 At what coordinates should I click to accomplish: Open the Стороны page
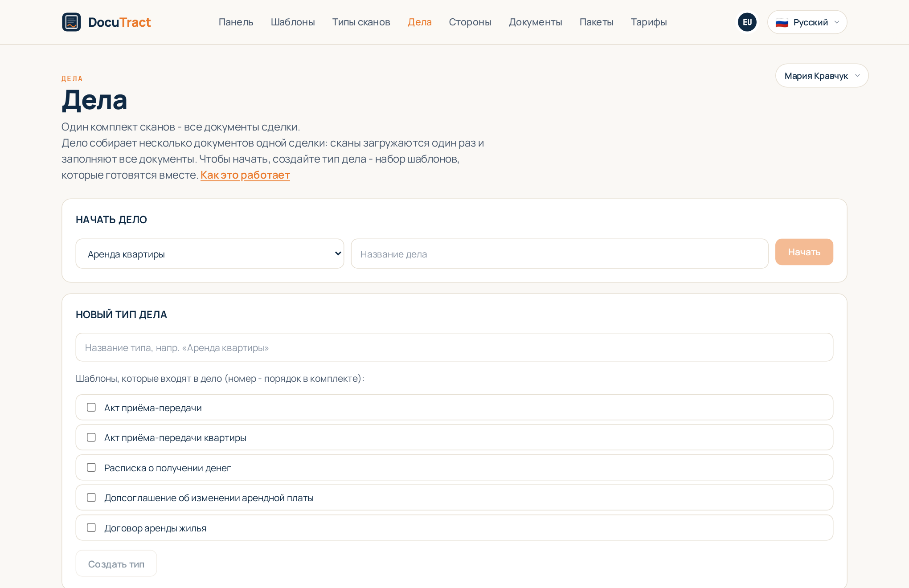pos(470,22)
